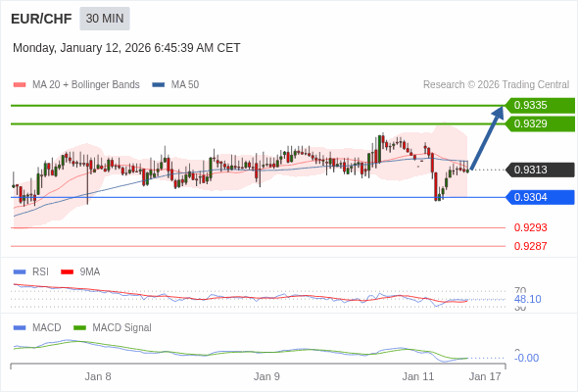The height and width of the screenshot is (392, 578).
Task: Click the Research © 2026 Trading Central credit
Action: click(x=496, y=85)
